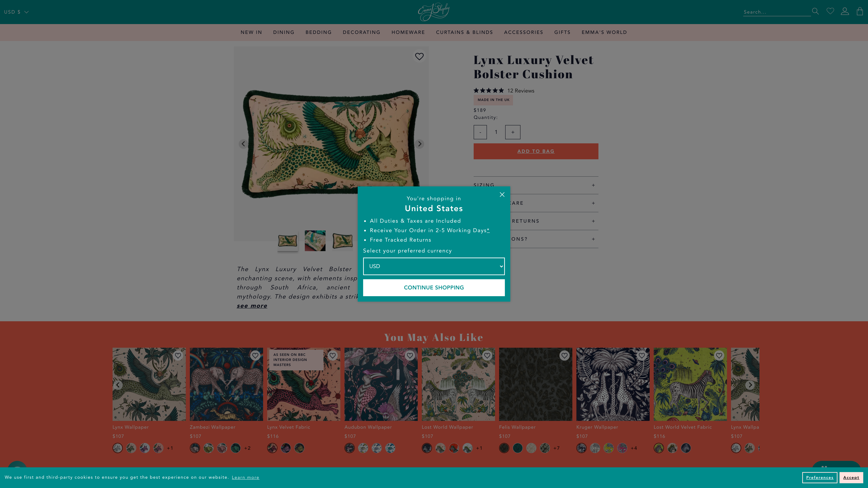868x488 pixels.
Task: Close the United States shopping popup
Action: pyautogui.click(x=502, y=195)
